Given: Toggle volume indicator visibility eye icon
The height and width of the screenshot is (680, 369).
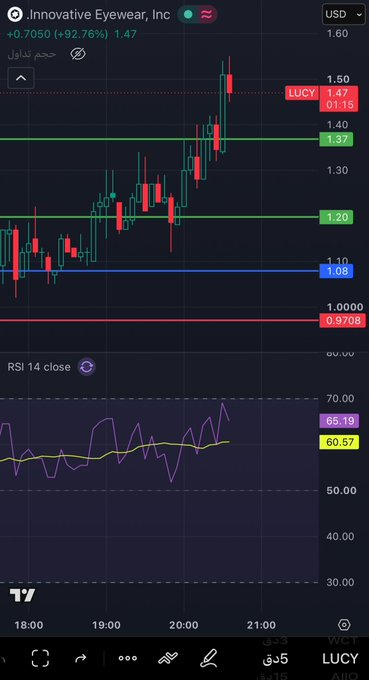Looking at the screenshot, I should (78, 54).
